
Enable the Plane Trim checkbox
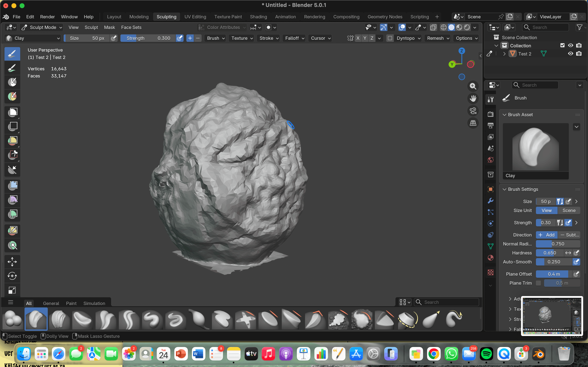pos(538,283)
